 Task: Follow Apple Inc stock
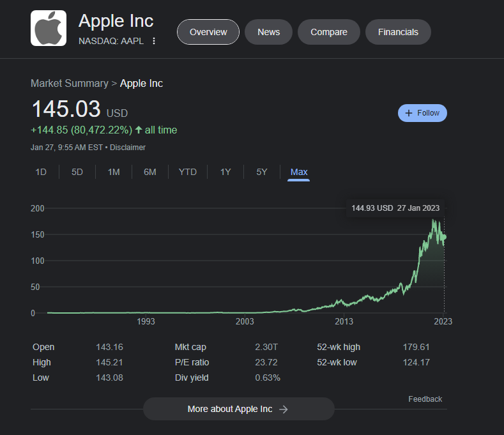pyautogui.click(x=422, y=113)
